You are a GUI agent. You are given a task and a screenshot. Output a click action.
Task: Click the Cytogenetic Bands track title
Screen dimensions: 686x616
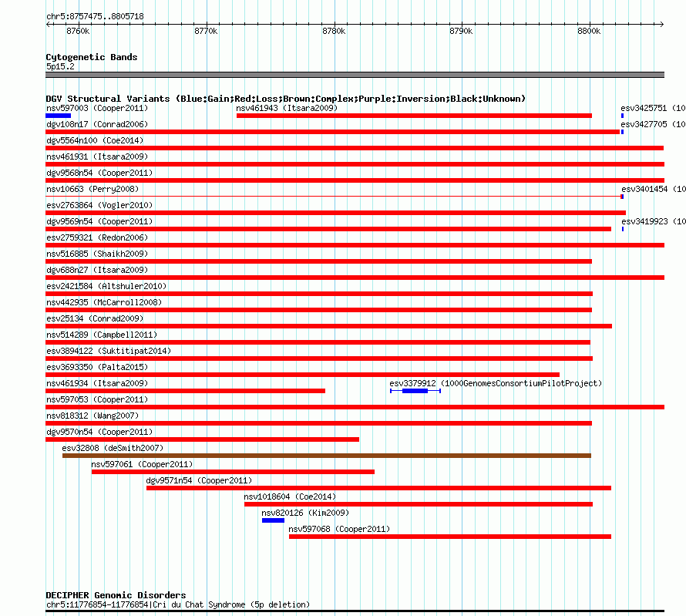92,57
